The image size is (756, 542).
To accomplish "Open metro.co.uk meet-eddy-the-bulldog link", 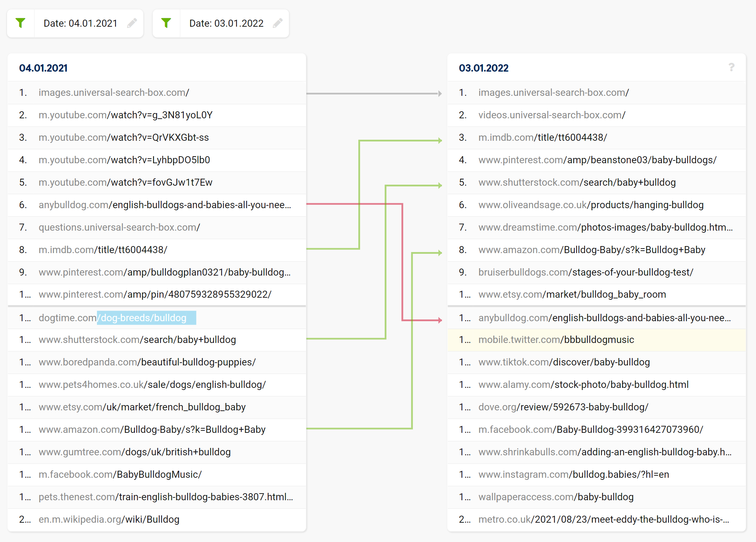I will pos(604,520).
